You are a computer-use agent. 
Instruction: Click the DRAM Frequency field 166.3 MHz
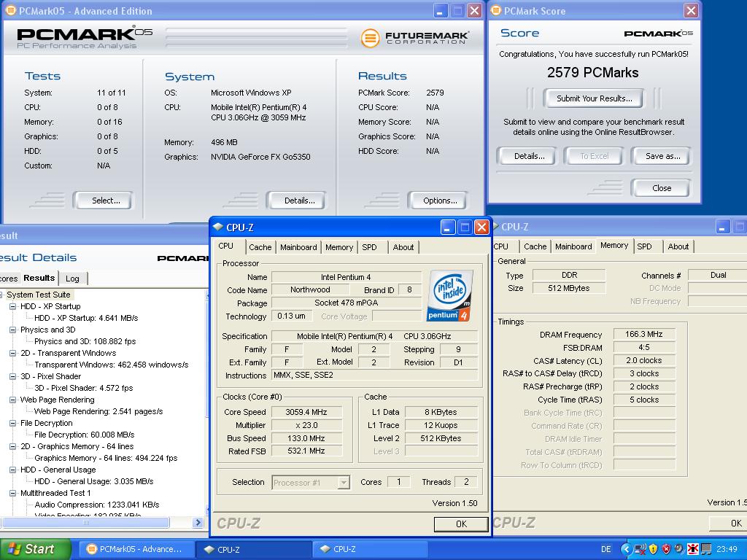644,334
